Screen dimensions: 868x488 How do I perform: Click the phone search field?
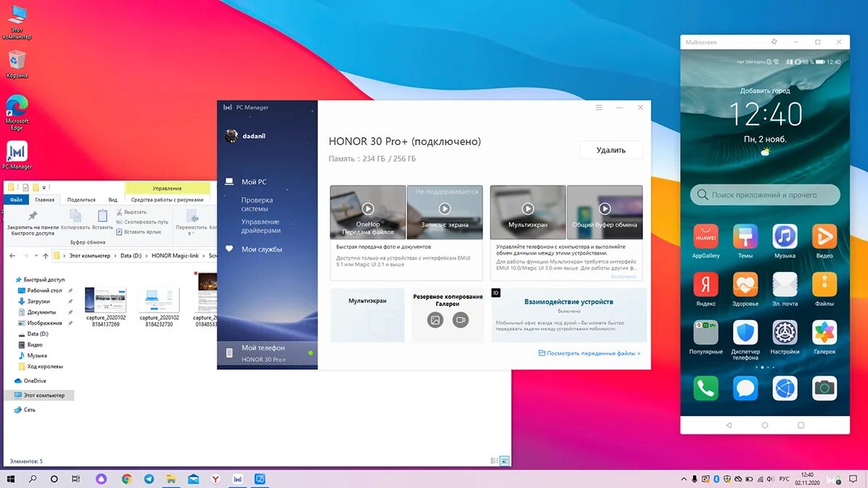click(x=765, y=195)
